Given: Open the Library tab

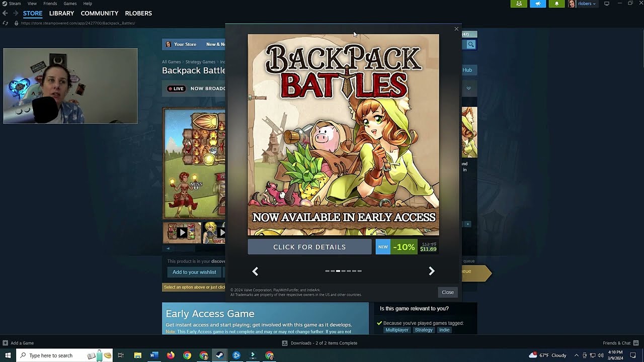Looking at the screenshot, I should [61, 13].
